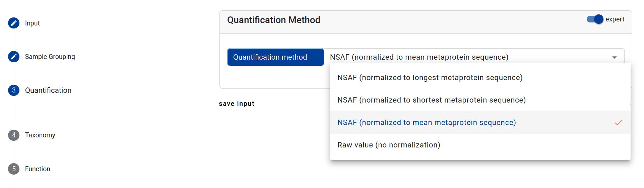Go to the Sample Grouping step label
The height and width of the screenshot is (188, 644).
[x=50, y=57]
